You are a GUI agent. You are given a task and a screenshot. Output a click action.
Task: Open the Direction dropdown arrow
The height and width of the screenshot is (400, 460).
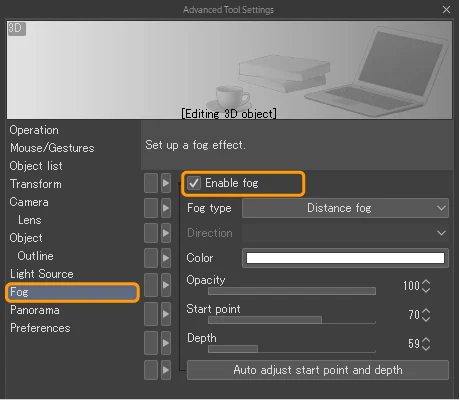point(441,233)
